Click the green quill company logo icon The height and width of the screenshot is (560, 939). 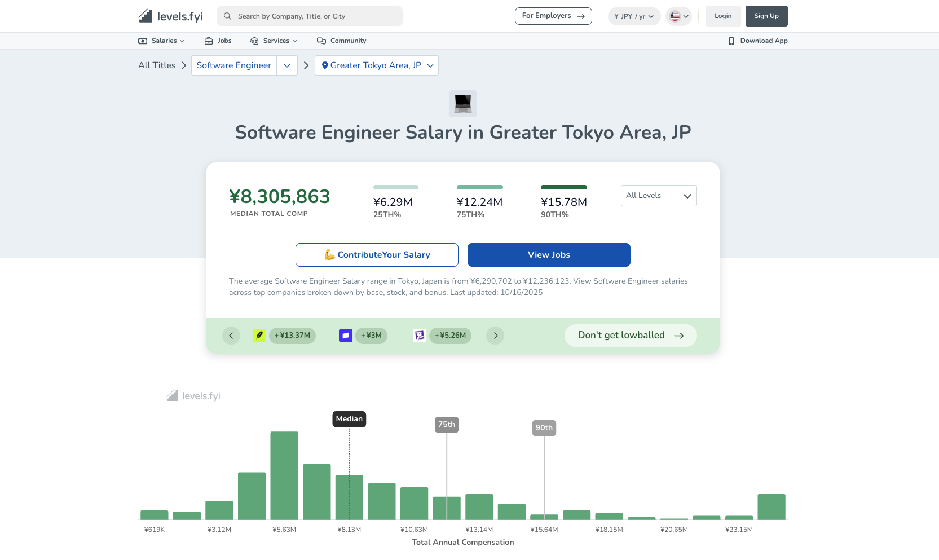[259, 336]
